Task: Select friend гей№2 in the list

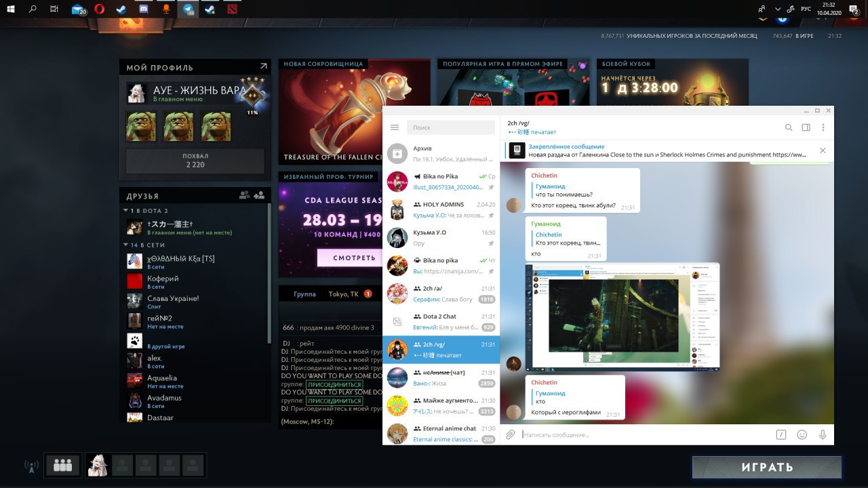Action: point(195,321)
